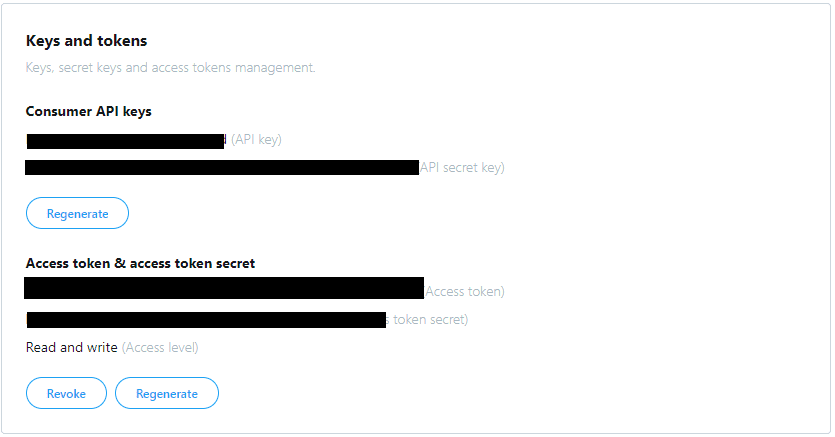Select the redacted API key value

click(126, 141)
